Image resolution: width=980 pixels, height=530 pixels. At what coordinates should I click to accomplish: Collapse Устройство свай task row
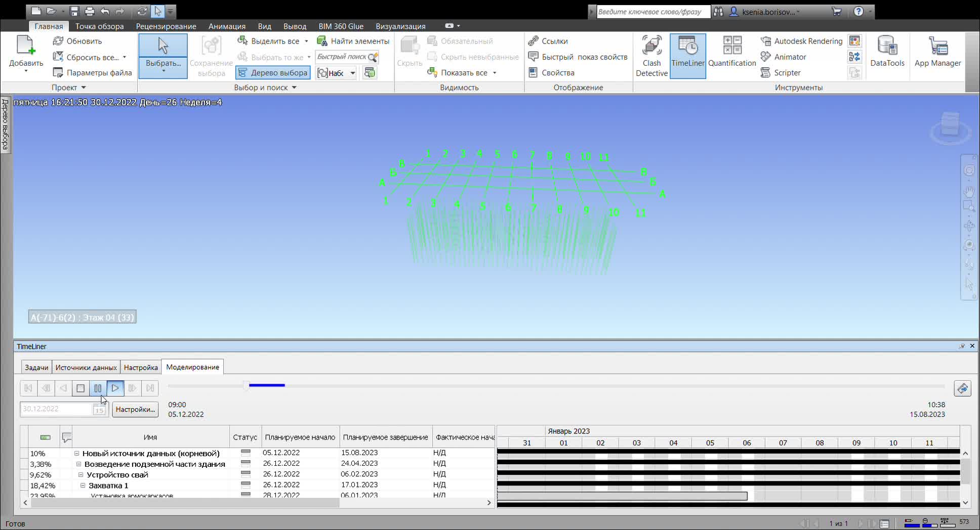(80, 474)
